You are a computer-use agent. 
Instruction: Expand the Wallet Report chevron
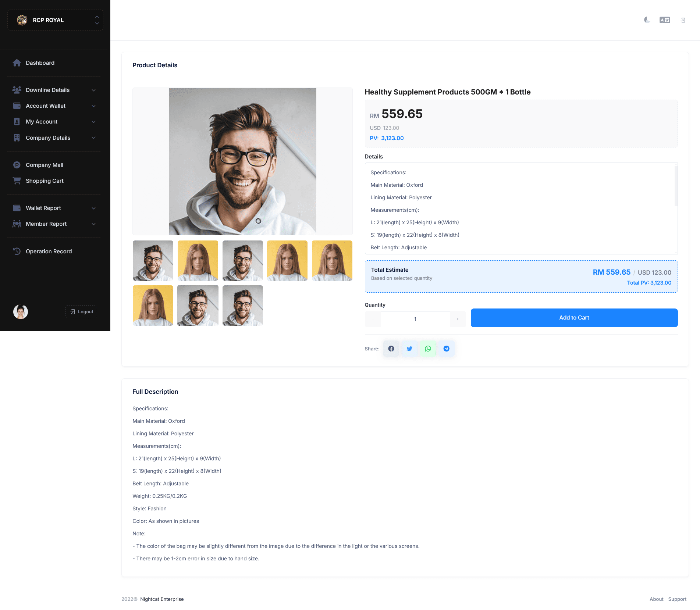click(93, 208)
